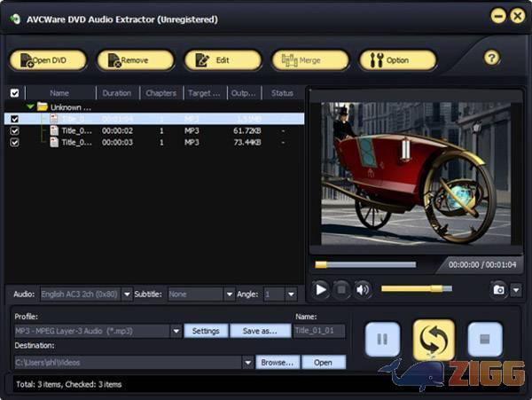Uncheck the third title with 73.44KB output
Viewport: 532px width, 400px height.
[14, 142]
